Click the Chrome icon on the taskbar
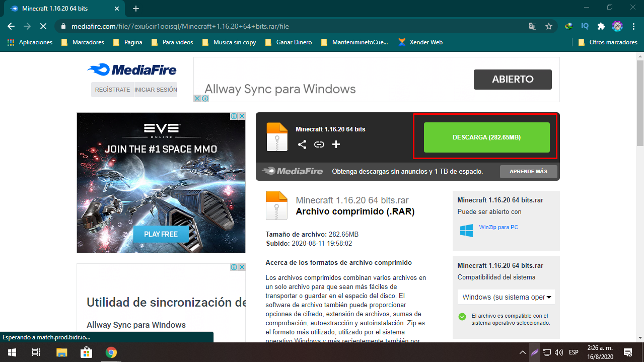The width and height of the screenshot is (644, 362). [111, 352]
